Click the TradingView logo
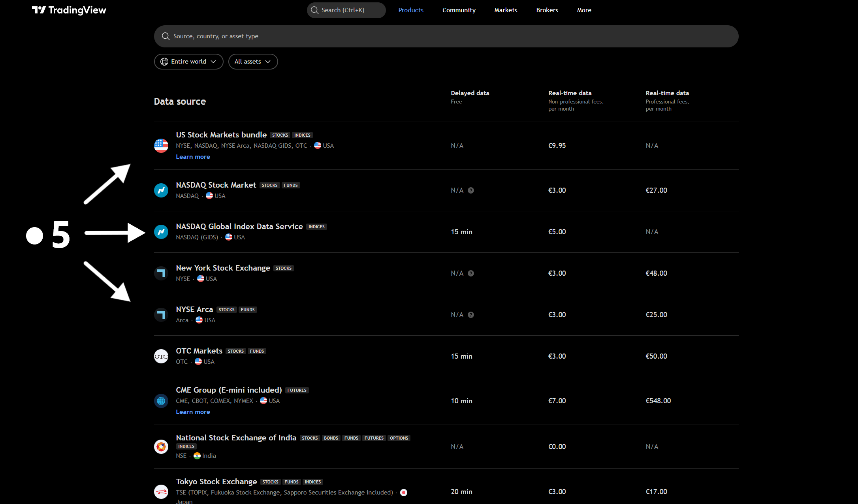 pyautogui.click(x=69, y=10)
